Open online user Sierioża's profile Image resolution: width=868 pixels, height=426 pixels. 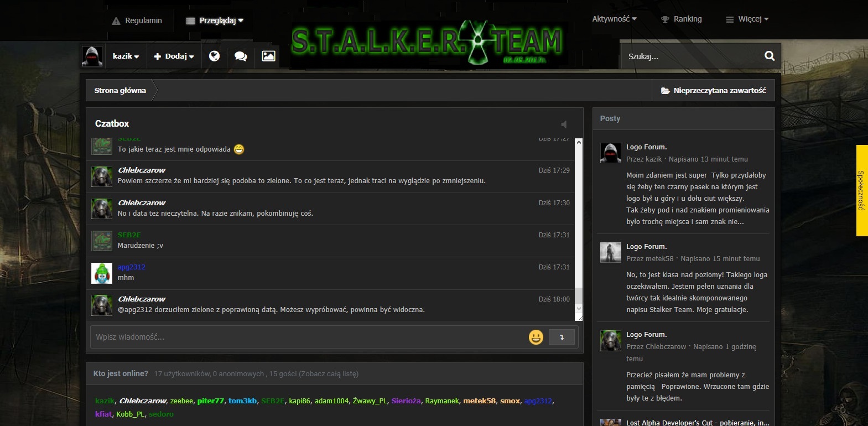click(406, 401)
